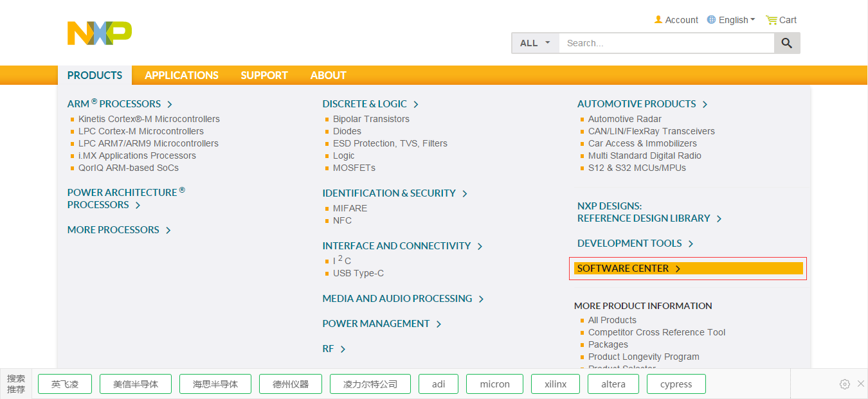Open the APPLICATIONS menu
The image size is (868, 399).
pyautogui.click(x=181, y=75)
